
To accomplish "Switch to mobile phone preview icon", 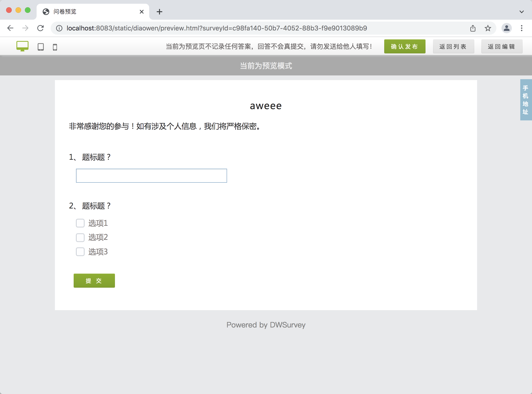I will pos(55,47).
